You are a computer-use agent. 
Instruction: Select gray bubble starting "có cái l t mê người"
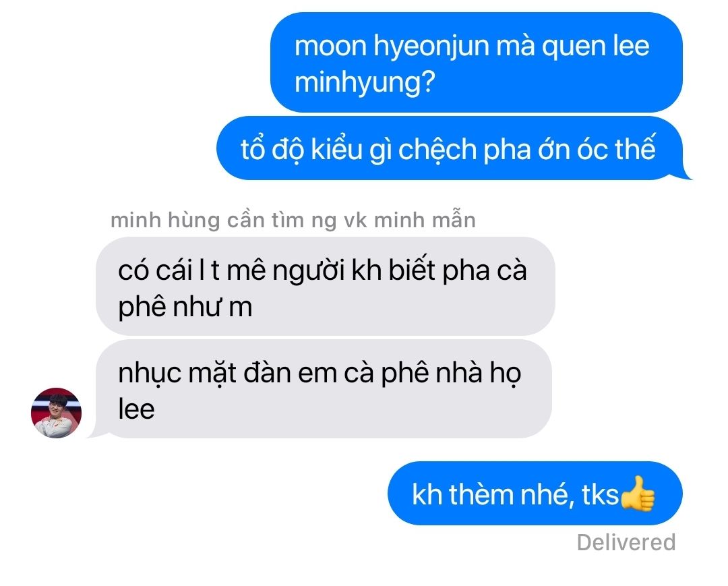(x=325, y=287)
